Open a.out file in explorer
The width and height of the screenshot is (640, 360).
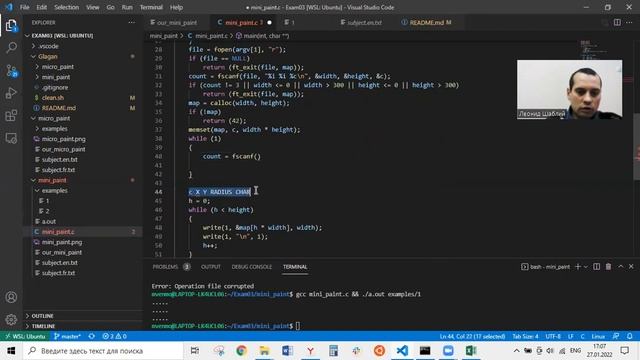82,221
